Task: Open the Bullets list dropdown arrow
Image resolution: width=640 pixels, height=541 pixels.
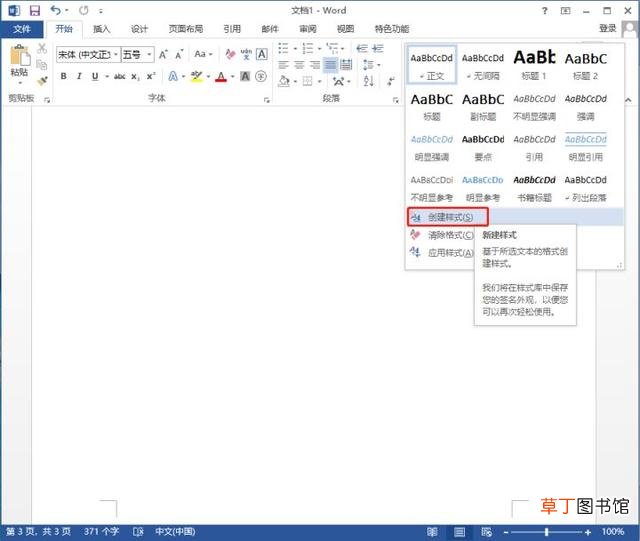Action: point(295,49)
